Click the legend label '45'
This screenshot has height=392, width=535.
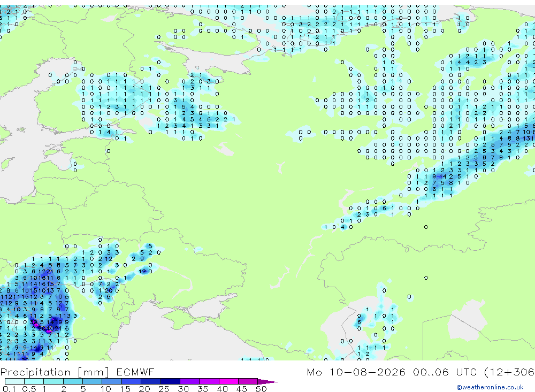coord(242,389)
